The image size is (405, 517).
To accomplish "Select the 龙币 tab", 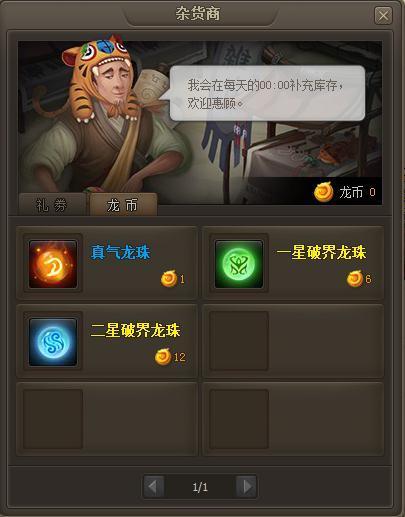I will click(122, 205).
